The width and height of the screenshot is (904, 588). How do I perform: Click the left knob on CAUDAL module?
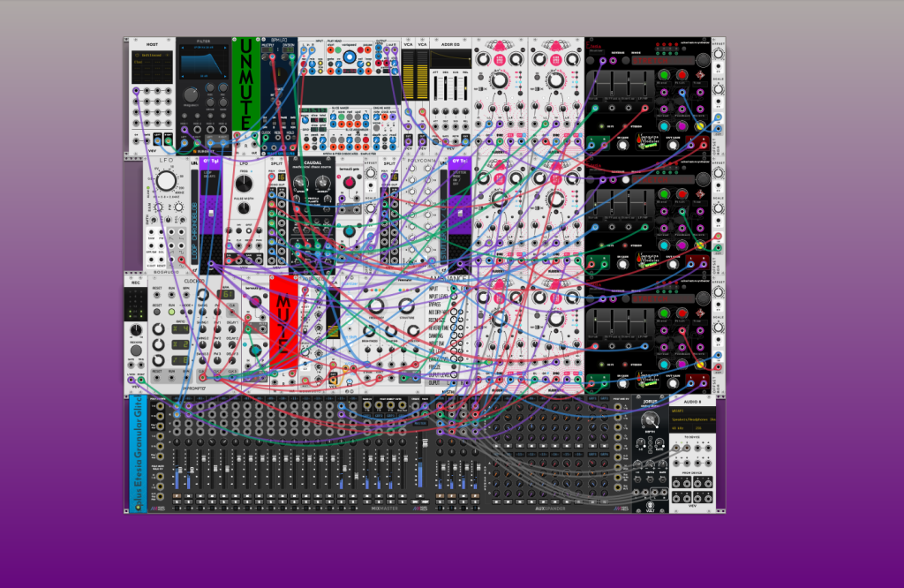(299, 184)
